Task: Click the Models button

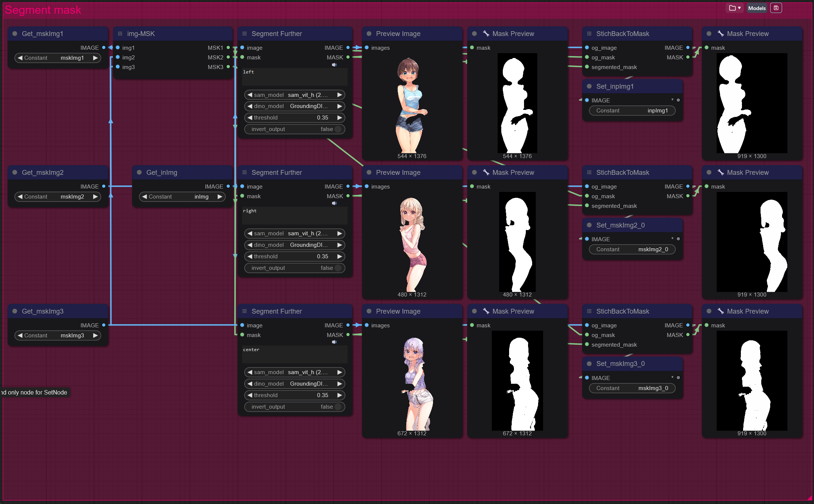Action: coord(756,8)
